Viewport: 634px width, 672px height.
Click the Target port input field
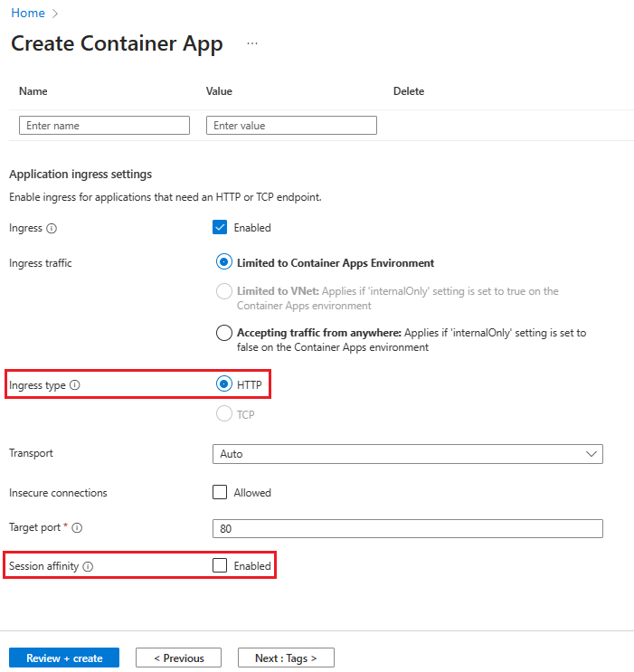tap(407, 528)
